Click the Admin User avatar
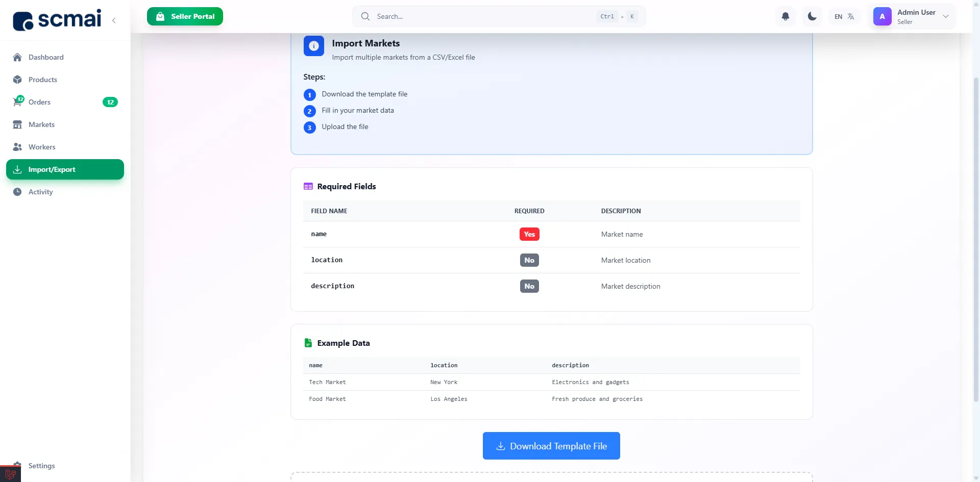This screenshot has width=980, height=482. pyautogui.click(x=883, y=16)
